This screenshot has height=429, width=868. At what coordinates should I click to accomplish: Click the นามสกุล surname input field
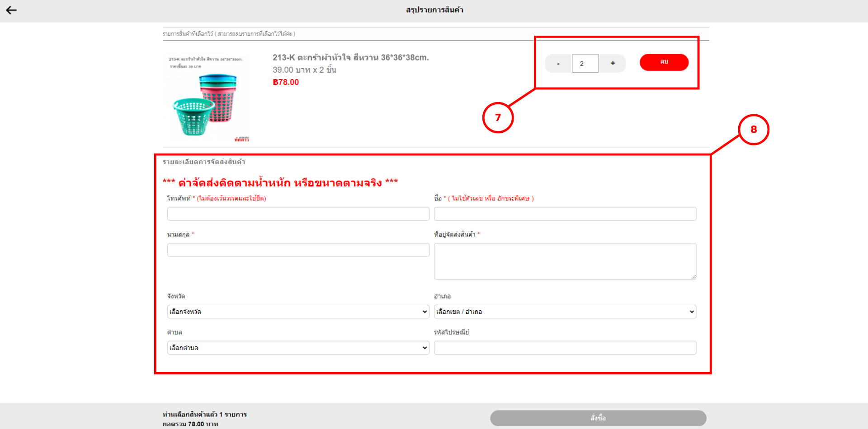tap(298, 250)
